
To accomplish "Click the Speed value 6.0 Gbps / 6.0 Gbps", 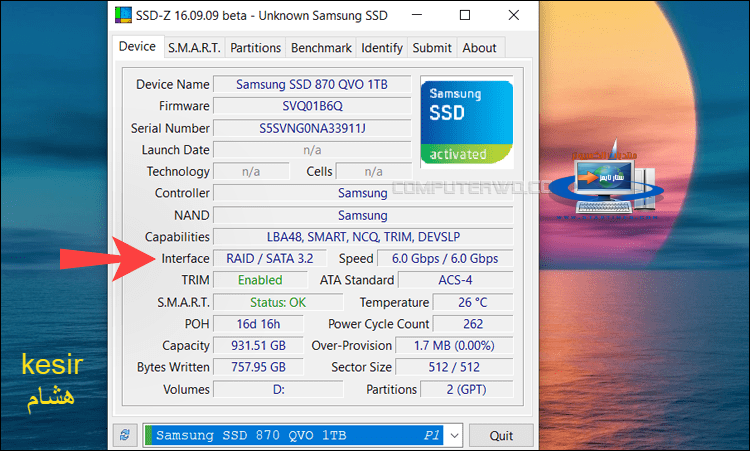I will 445,258.
